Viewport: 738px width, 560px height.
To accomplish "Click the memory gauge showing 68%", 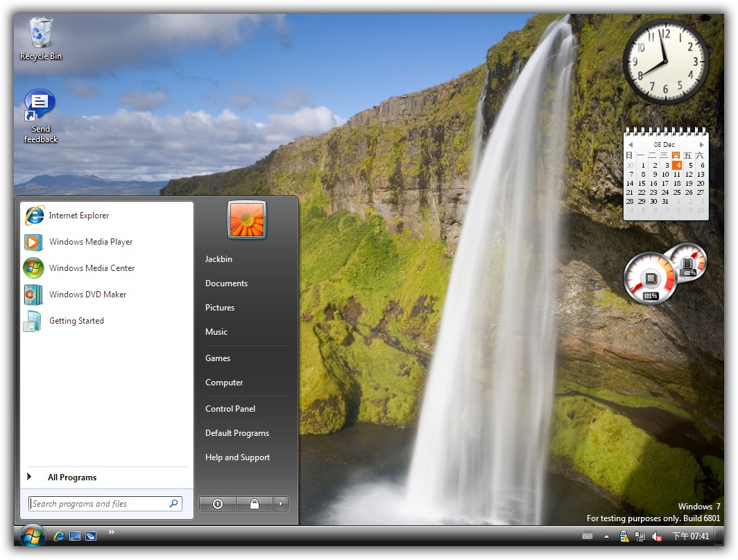I will 689,261.
